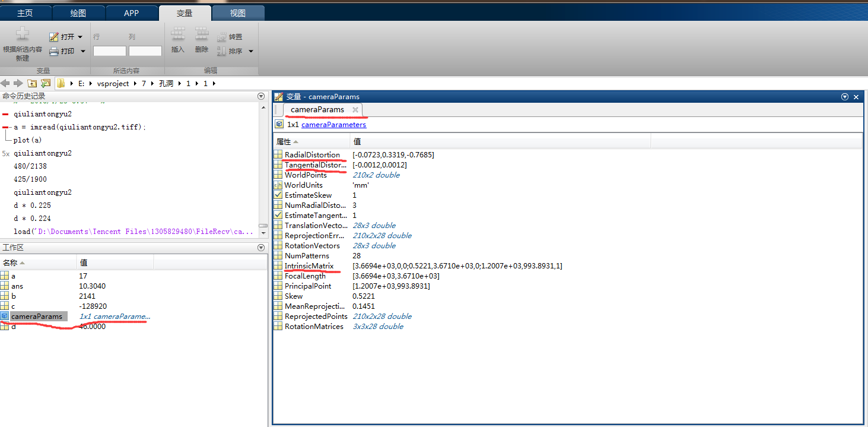This screenshot has width=868, height=427.
Task: Click the icon next to RotationMatrices property
Action: [x=278, y=327]
